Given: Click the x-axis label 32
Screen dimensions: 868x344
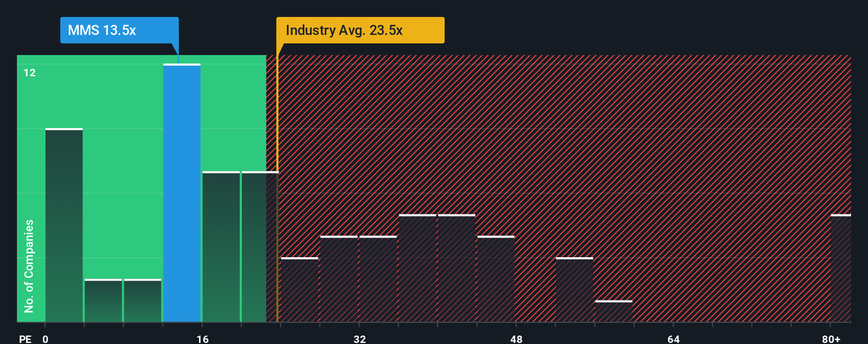Looking at the screenshot, I should coord(359,339).
